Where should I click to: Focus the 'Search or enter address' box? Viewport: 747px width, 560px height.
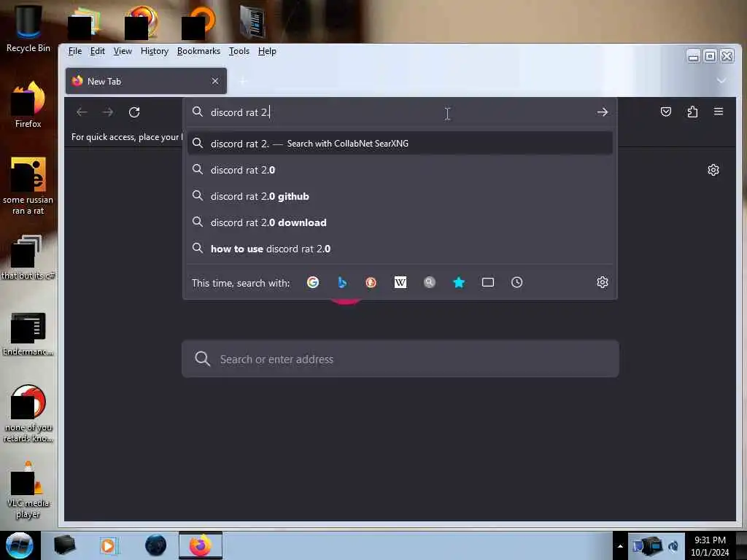(x=400, y=359)
